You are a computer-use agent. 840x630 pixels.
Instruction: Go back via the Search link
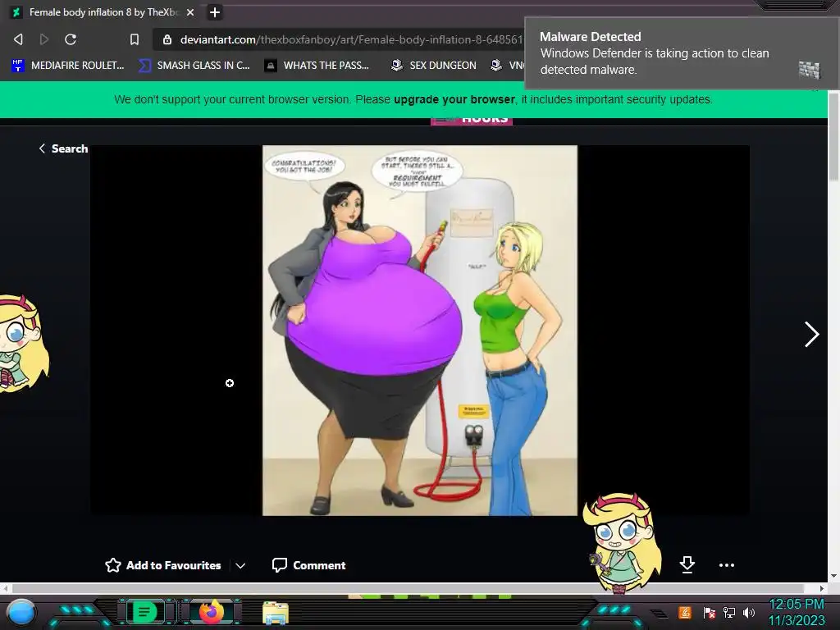[x=63, y=149]
